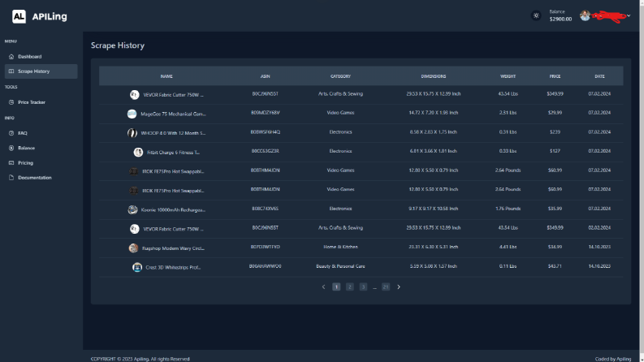The height and width of the screenshot is (362, 644).
Task: Click dimensions 14.72 X 7.20 X 1.98 Inch
Action: click(434, 113)
